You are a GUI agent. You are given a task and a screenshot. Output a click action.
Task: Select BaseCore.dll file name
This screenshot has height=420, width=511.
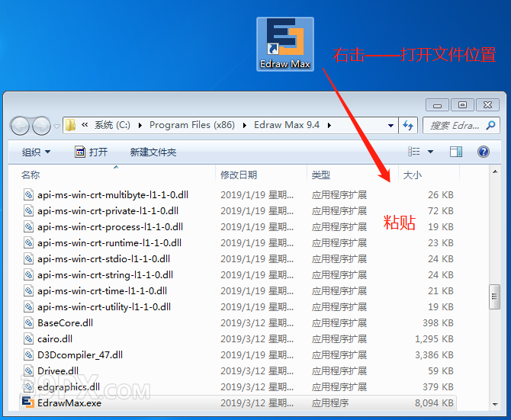click(65, 323)
